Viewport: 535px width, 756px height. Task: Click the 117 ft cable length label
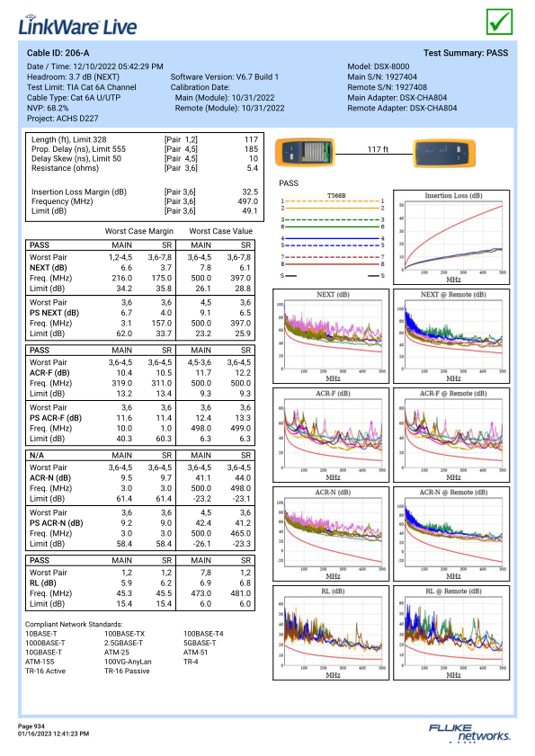378,149
